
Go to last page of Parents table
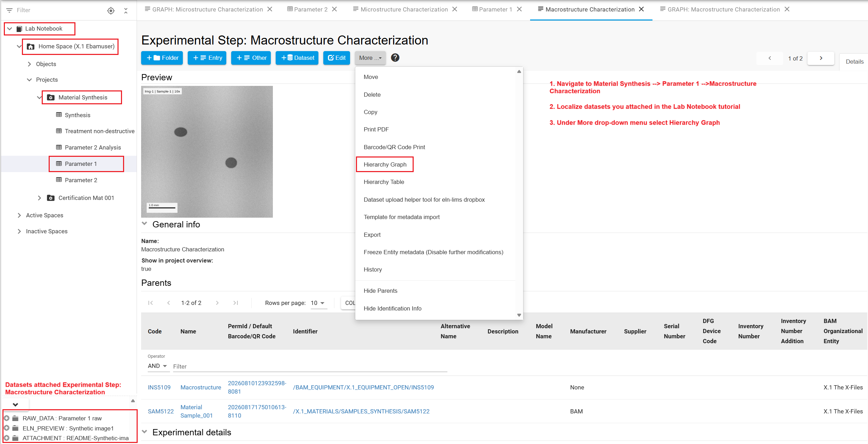[236, 303]
